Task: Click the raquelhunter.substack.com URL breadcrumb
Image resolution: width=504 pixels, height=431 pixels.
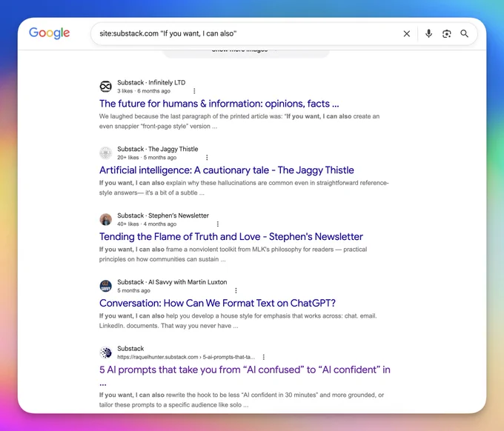Action: [186, 357]
